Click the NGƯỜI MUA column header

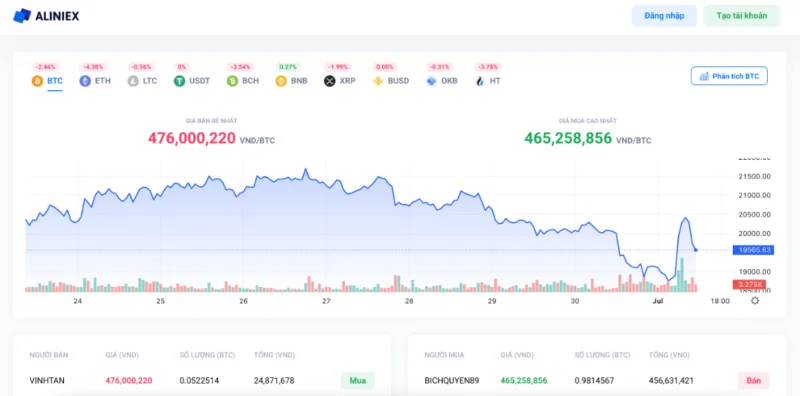[x=444, y=355]
